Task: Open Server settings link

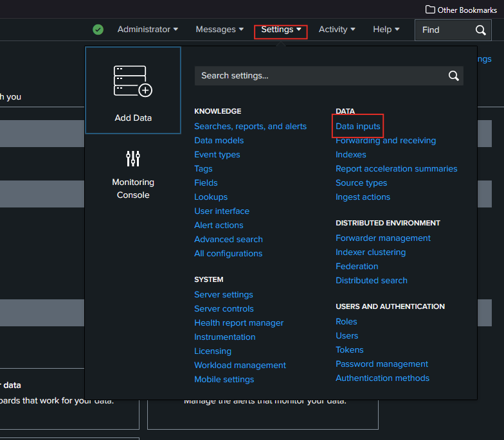Action: click(x=224, y=294)
